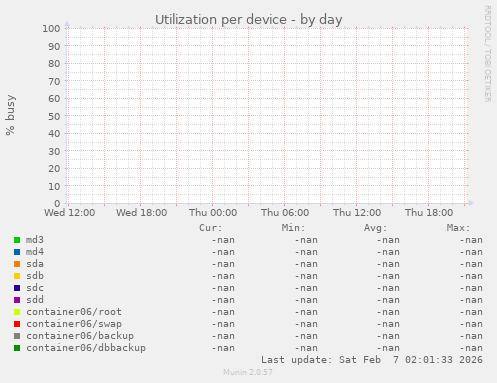This screenshot has height=383, width=497.
Task: Click the sdc Avg -nan value
Action: [x=388, y=288]
